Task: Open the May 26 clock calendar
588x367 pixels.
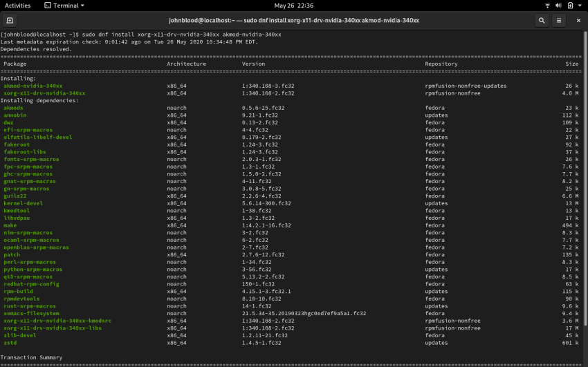Action: [293, 6]
